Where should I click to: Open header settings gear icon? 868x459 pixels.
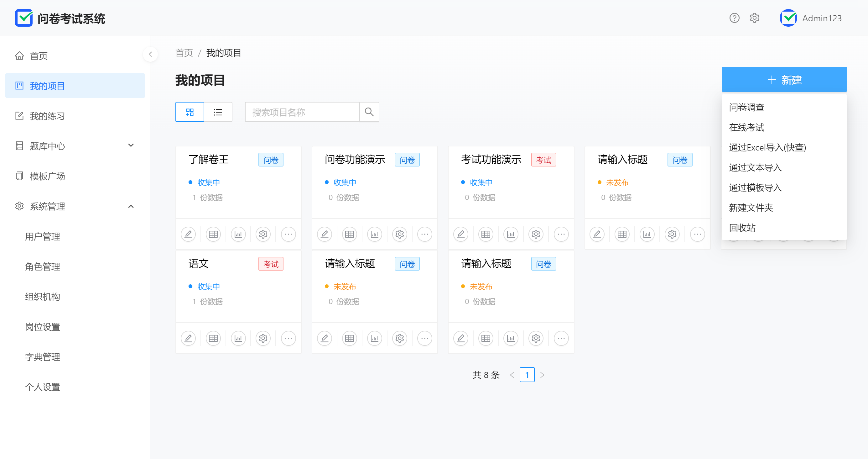754,18
